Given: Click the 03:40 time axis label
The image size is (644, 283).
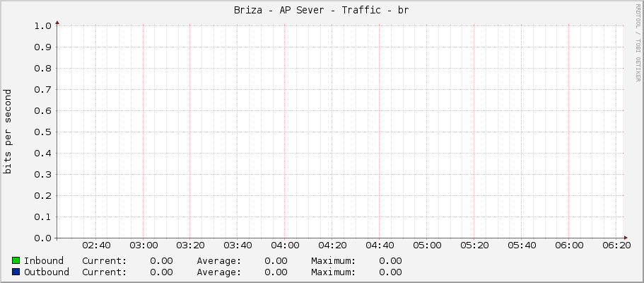Looking at the screenshot, I should [x=238, y=246].
